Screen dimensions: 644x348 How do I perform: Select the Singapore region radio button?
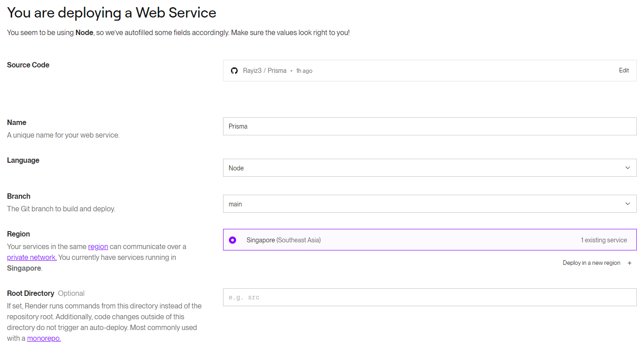[x=233, y=240]
